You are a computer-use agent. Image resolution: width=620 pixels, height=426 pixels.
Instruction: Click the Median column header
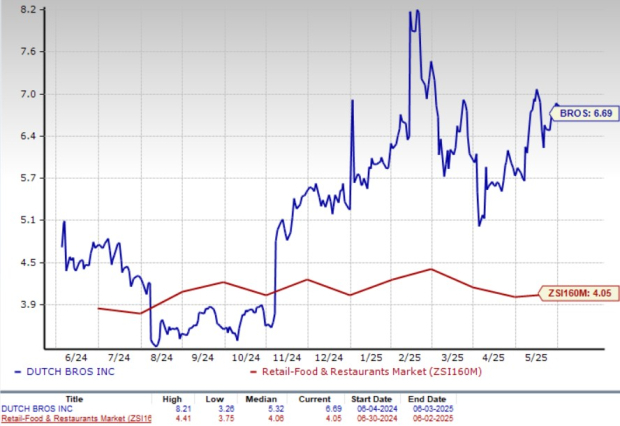click(x=261, y=399)
